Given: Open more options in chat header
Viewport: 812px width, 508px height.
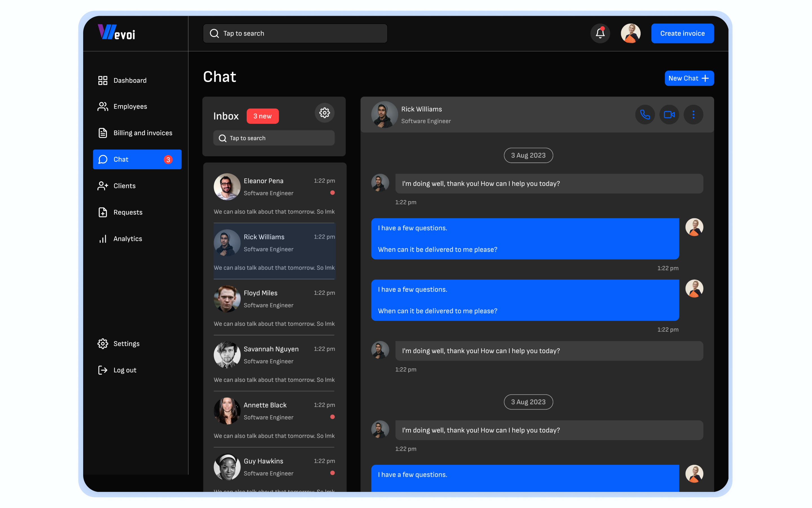Looking at the screenshot, I should [x=693, y=115].
